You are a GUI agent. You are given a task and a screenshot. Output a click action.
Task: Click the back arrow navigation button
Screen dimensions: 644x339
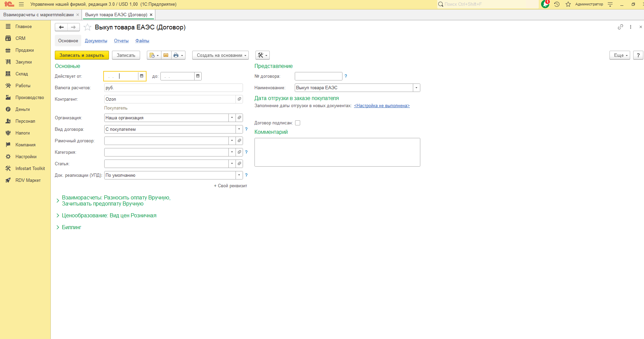point(61,27)
